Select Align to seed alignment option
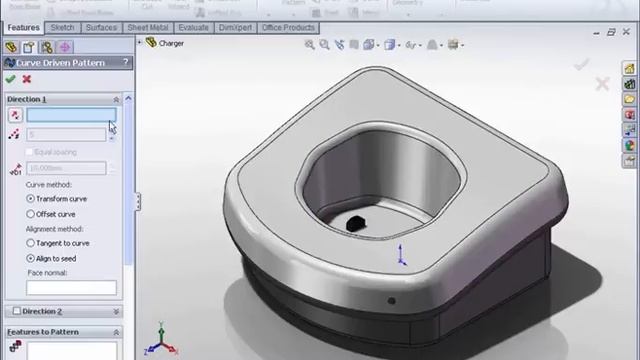Screen dimensions: 640x360 30,258
